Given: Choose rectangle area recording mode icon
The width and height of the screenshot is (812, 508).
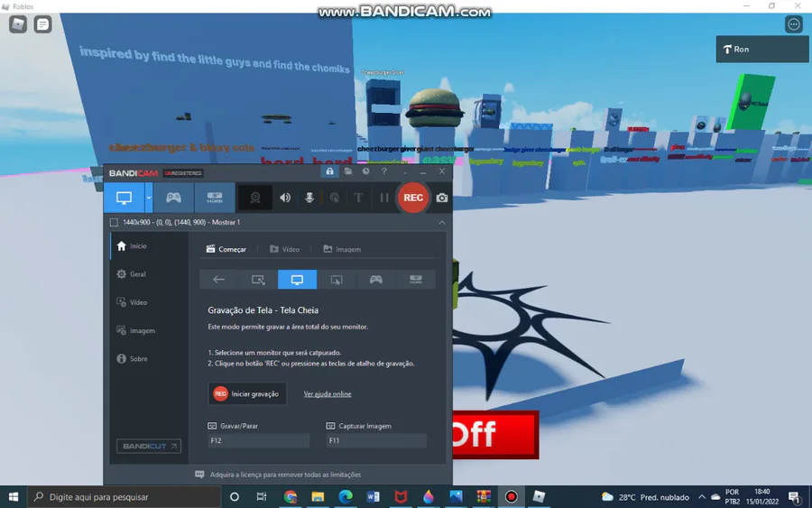Looking at the screenshot, I should pyautogui.click(x=258, y=280).
